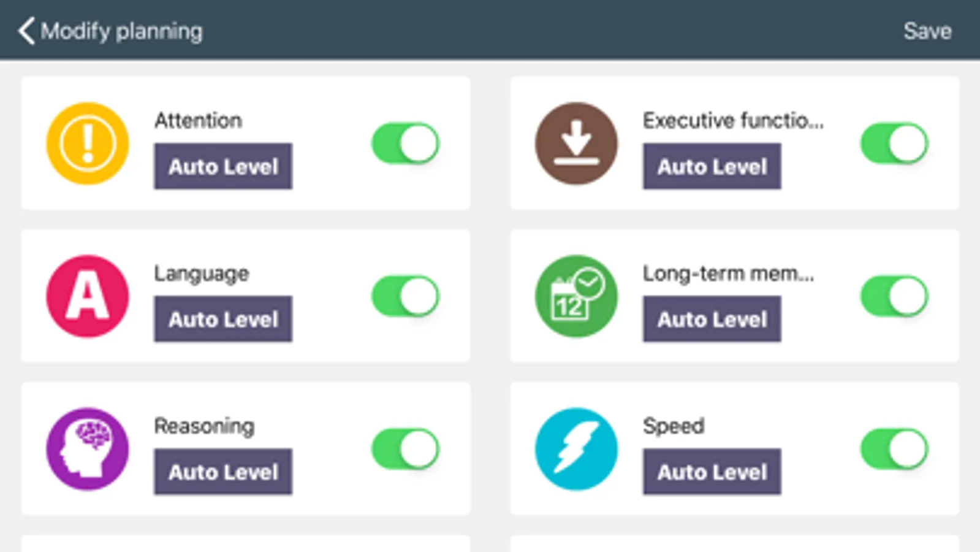Click the yellow Attention exclamation icon
Screen dimensions: 980x552
click(88, 144)
